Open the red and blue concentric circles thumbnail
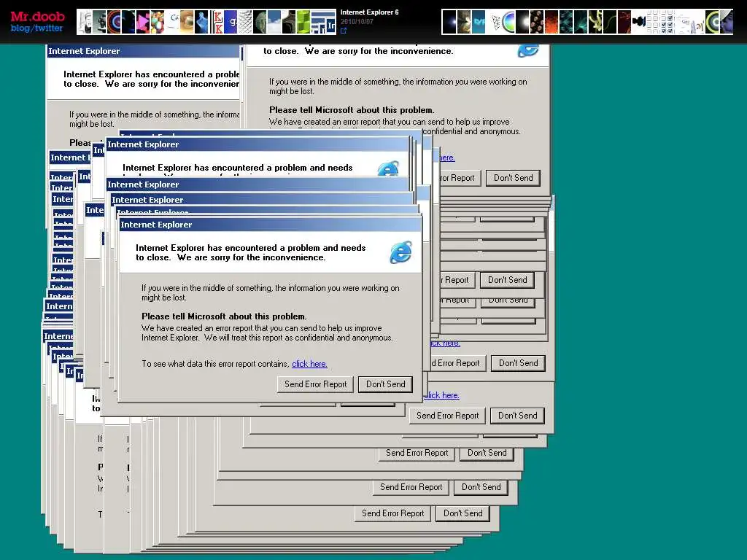This screenshot has height=560, width=747. [114, 22]
